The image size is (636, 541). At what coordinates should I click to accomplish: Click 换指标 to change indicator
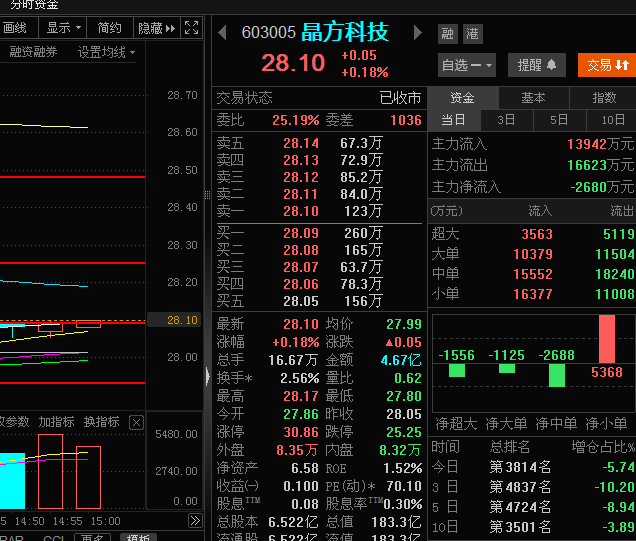(x=101, y=422)
